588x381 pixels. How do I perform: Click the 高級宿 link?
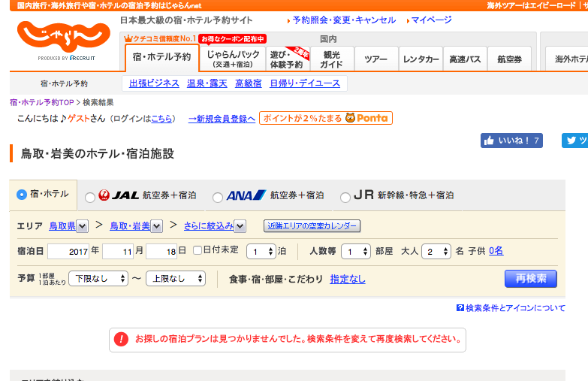[249, 83]
